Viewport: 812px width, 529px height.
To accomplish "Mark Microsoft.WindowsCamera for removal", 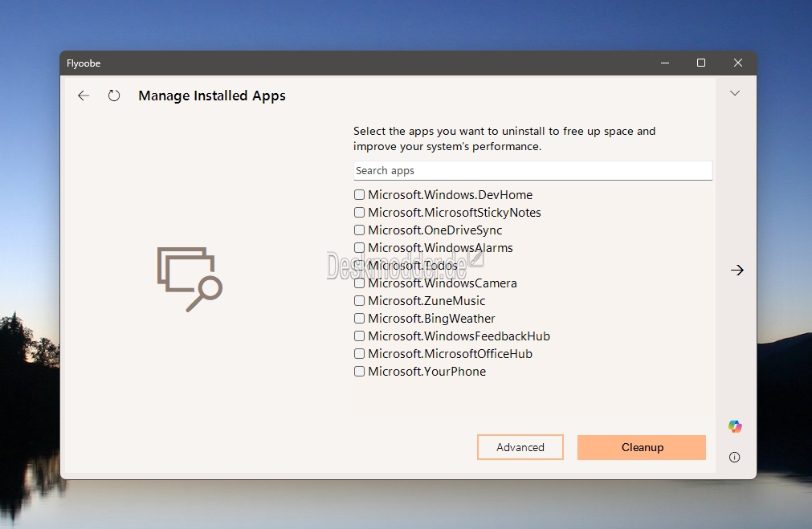I will pos(359,283).
